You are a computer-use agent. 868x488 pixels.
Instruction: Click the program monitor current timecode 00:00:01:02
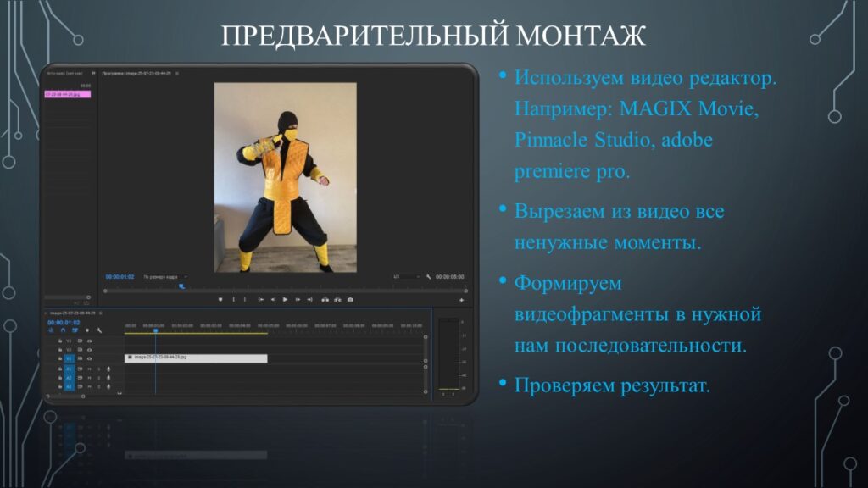coord(120,277)
